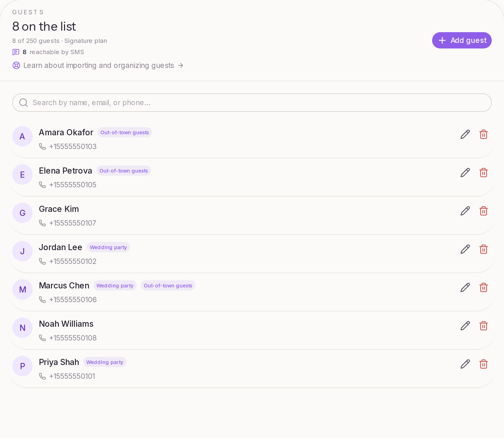Edit Jordan Lee's details

tap(465, 249)
